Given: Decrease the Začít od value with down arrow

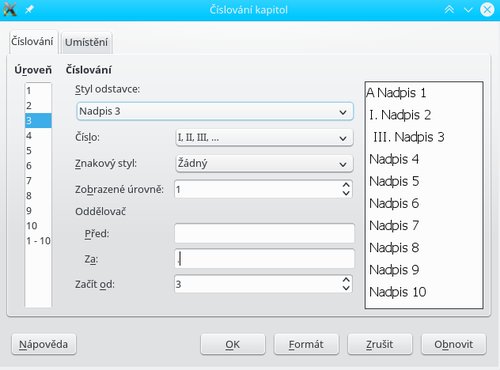Looking at the screenshot, I should [346, 288].
